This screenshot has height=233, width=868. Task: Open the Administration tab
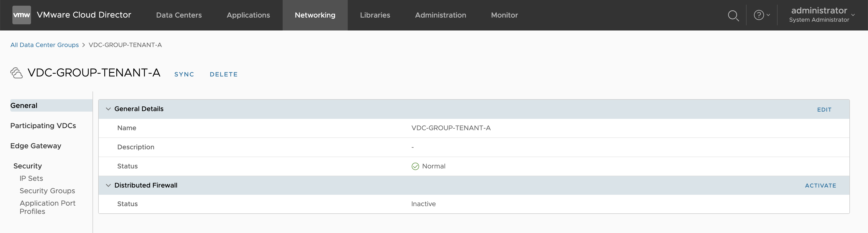click(440, 15)
